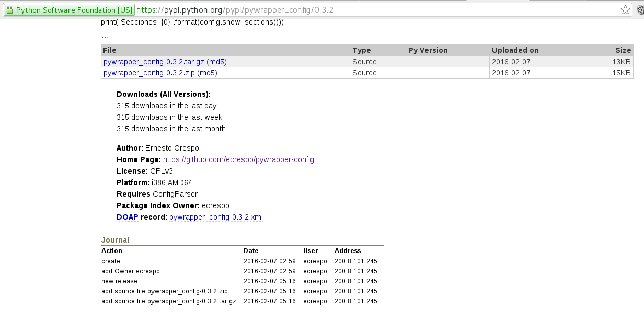
Task: Click the 'add Owner ecrespo' journal row
Action: tap(131, 271)
